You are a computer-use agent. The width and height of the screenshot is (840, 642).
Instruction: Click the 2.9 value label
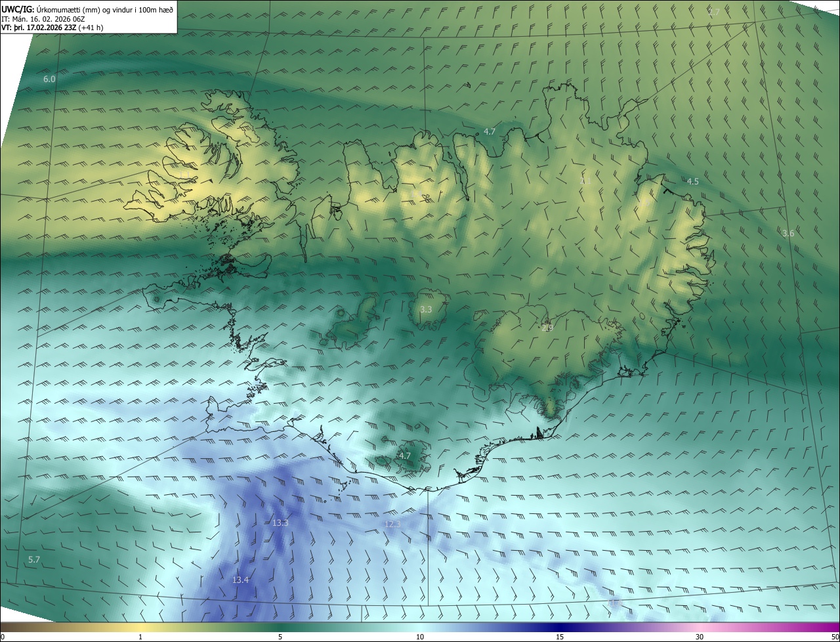pos(547,328)
